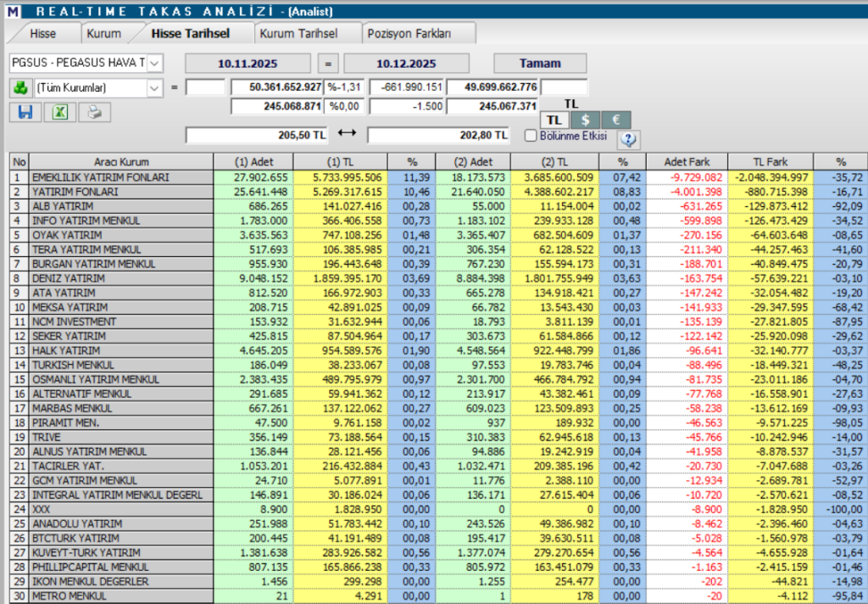Select the TL currency display button
The height and width of the screenshot is (604, 868).
pyautogui.click(x=554, y=120)
